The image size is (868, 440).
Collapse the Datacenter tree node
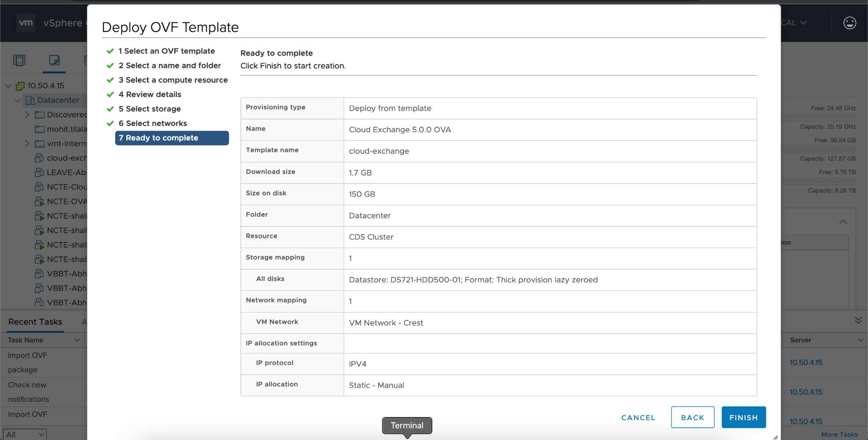pos(17,100)
